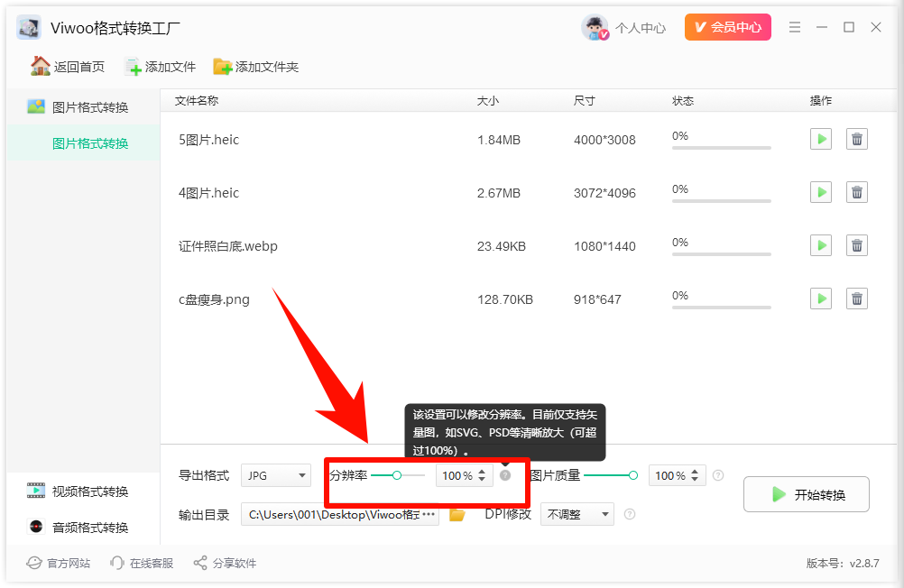Viewport: 904px width, 588px height.
Task: Open 个人中心
Action: (x=640, y=28)
